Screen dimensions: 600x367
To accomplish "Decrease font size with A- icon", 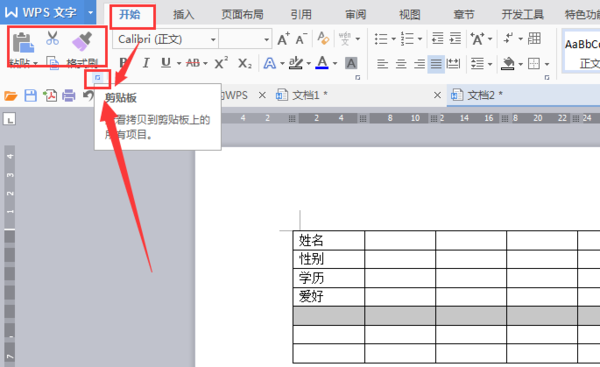I will coord(302,39).
